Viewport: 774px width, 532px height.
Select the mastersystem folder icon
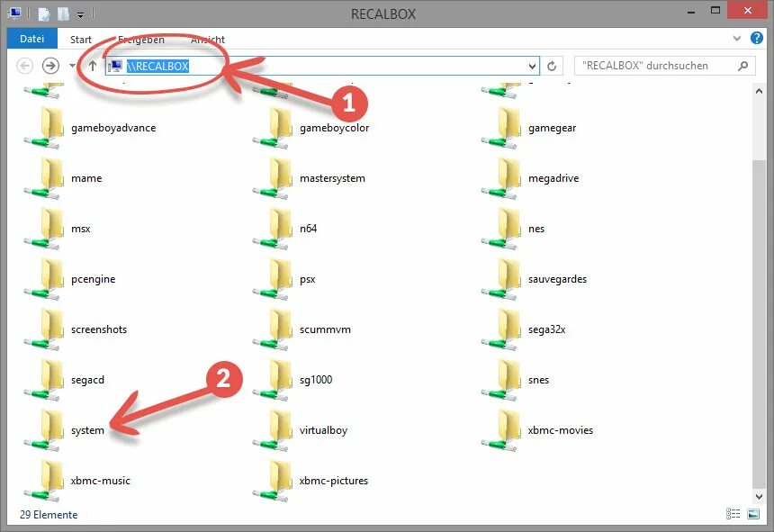273,178
